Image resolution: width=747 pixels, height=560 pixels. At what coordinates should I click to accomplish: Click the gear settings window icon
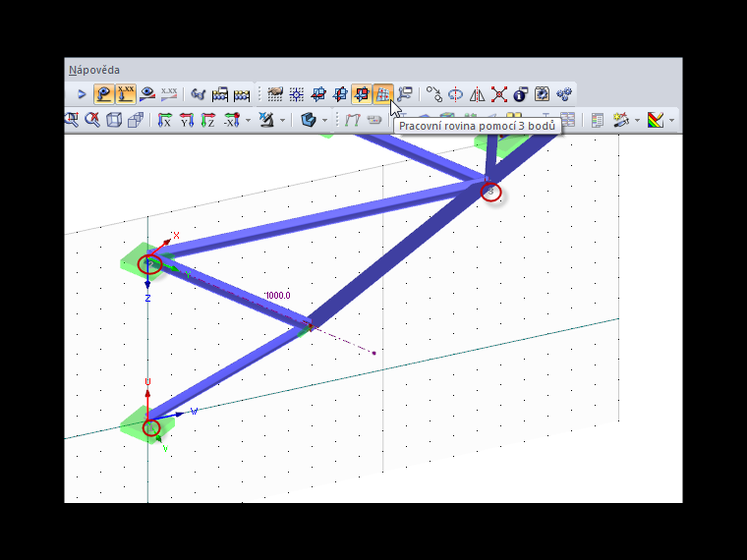(542, 94)
